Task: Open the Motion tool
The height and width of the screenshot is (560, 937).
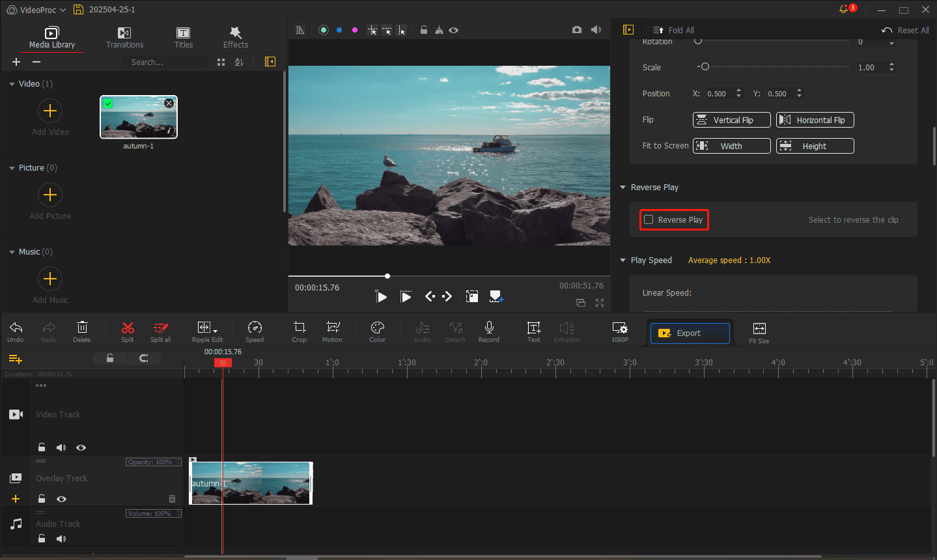Action: coord(332,331)
